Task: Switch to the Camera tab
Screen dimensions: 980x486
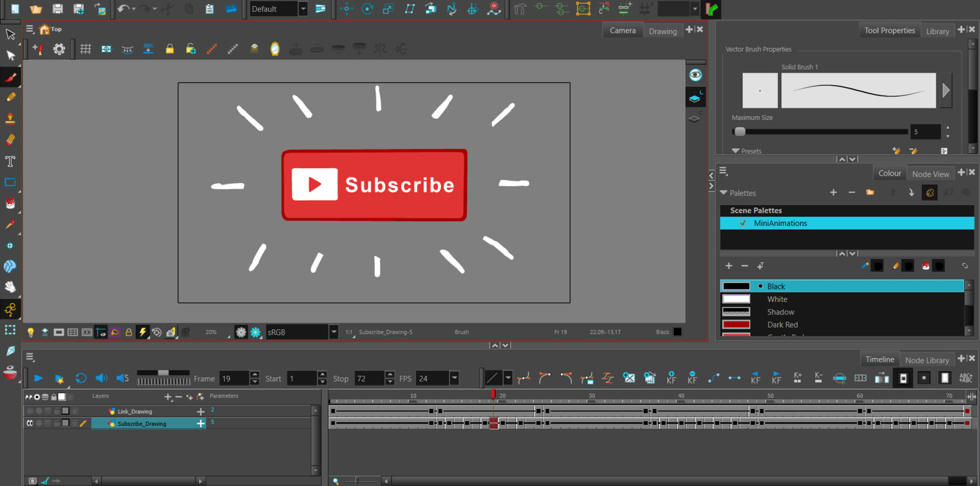Action: click(x=622, y=30)
